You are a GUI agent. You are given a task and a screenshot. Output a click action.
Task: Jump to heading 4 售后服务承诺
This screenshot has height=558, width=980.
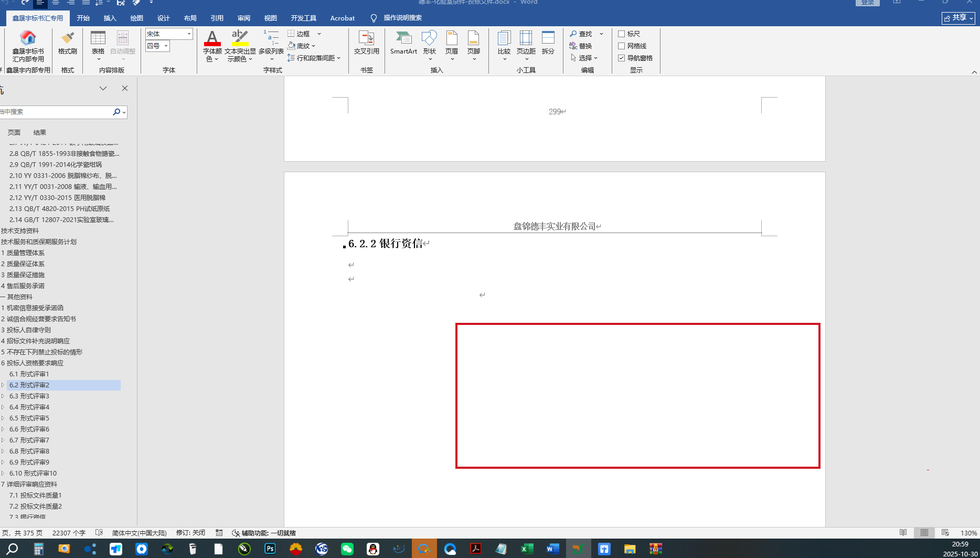(x=23, y=286)
